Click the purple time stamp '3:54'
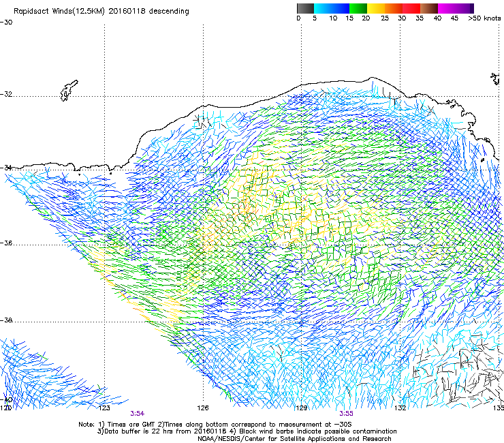 pyautogui.click(x=138, y=414)
